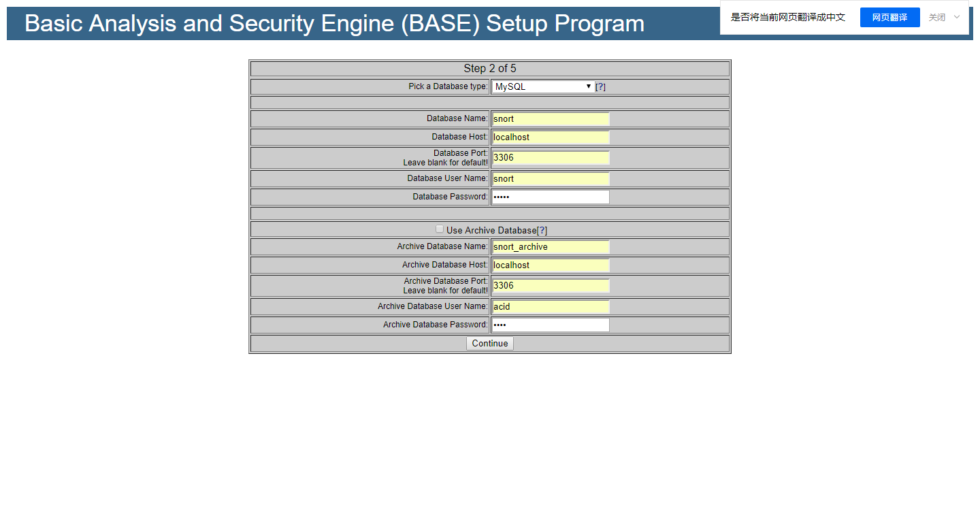Image resolution: width=980 pixels, height=520 pixels.
Task: Click the 'Pick a Database type:' label
Action: 448,86
